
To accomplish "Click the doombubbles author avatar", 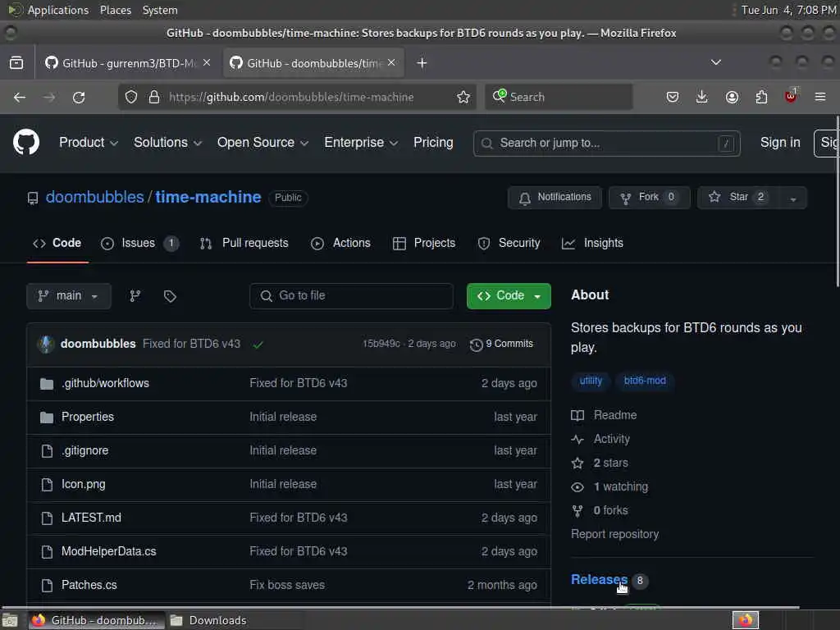I will 46,344.
